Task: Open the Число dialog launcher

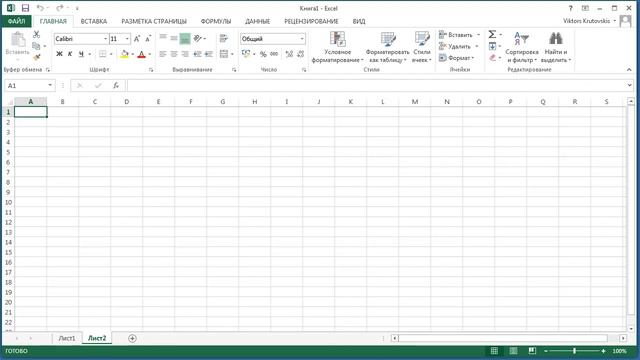Action: tap(304, 70)
